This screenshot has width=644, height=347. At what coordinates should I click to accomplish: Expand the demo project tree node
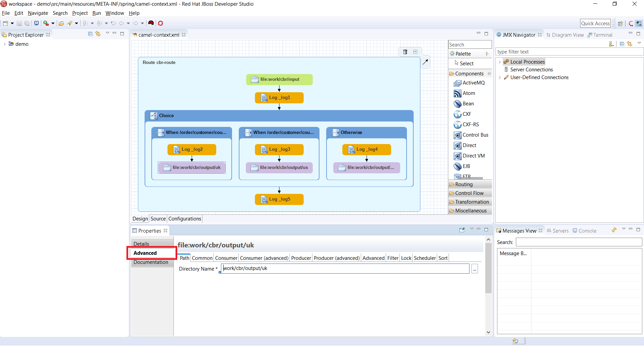coord(4,44)
